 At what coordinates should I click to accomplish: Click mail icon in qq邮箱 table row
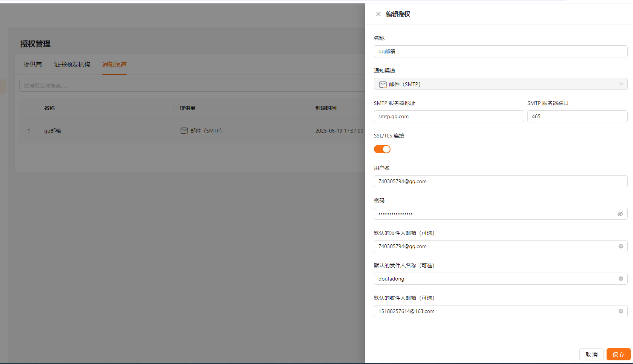point(184,131)
